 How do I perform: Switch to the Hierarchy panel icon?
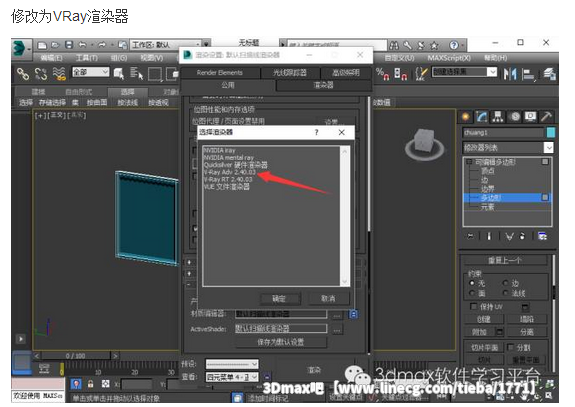point(498,117)
